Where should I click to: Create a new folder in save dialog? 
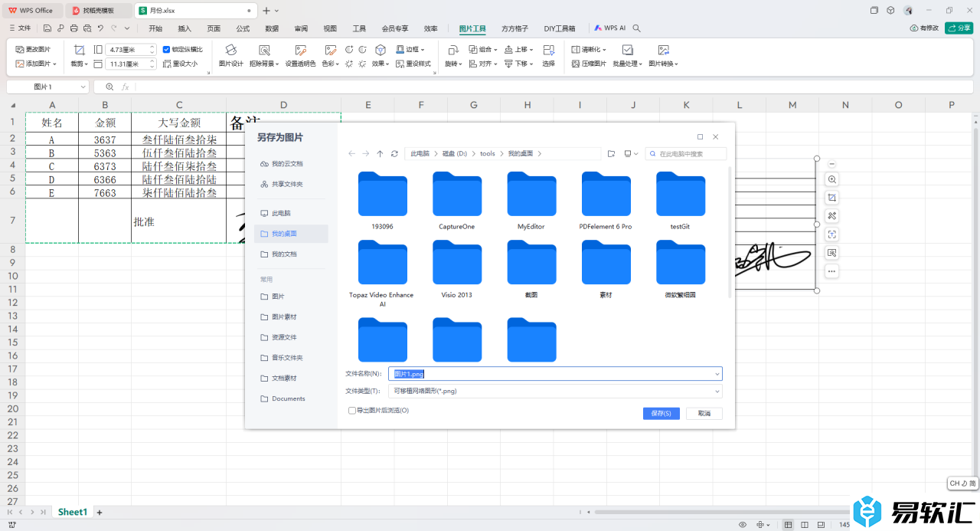[x=611, y=153]
